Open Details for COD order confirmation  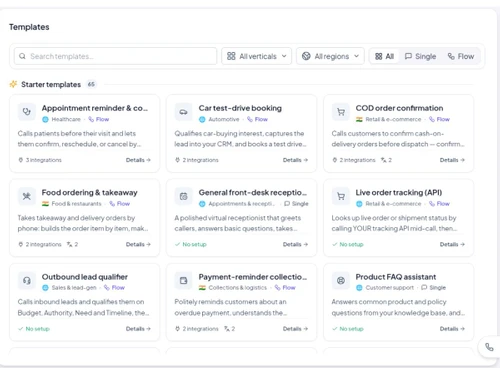coord(452,160)
